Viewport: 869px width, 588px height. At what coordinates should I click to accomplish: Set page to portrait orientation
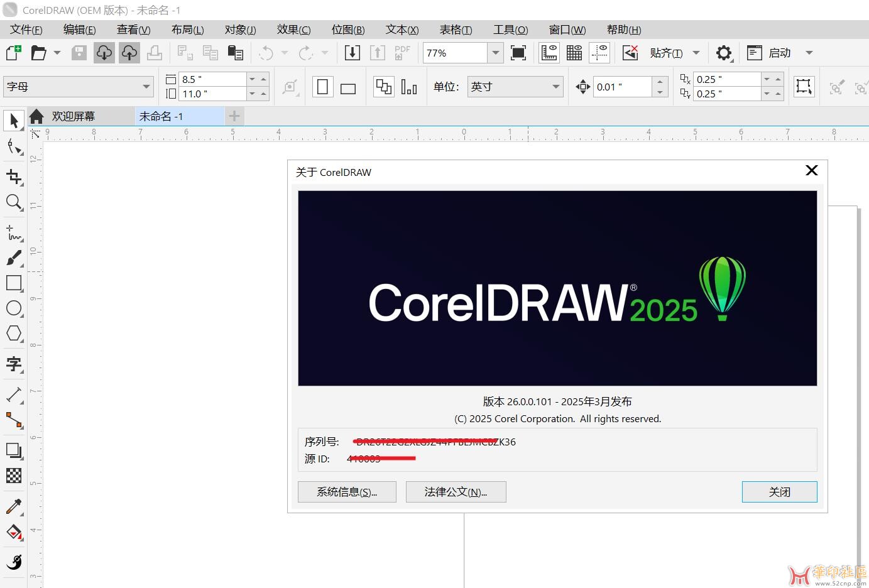click(322, 87)
